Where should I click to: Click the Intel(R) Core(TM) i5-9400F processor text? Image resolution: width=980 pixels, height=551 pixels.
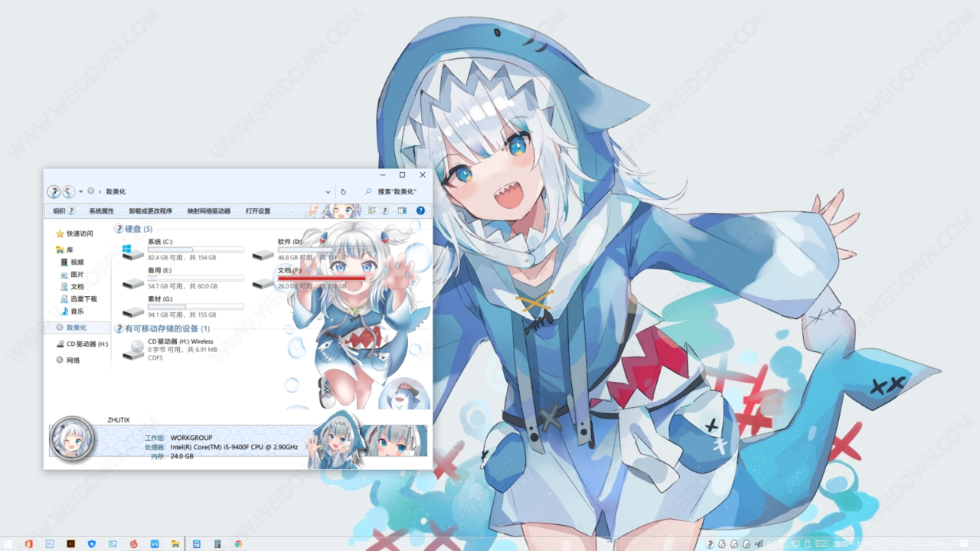click(x=234, y=447)
